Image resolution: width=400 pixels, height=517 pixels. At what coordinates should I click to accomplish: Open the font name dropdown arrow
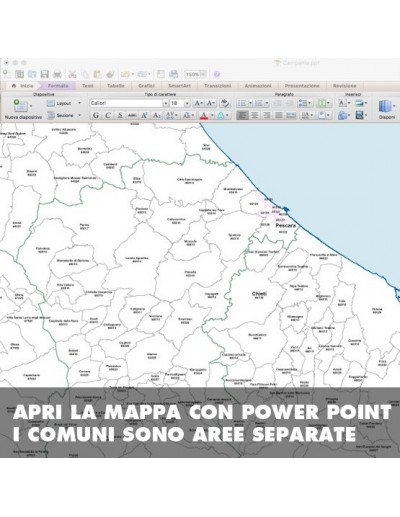166,103
